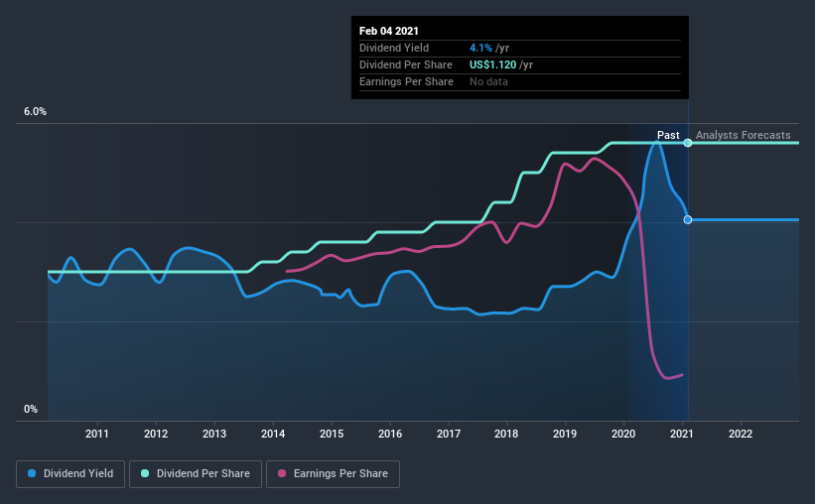Viewport: 815px width, 504px height.
Task: Click the 2020 label on the x-axis
Action: tap(623, 434)
